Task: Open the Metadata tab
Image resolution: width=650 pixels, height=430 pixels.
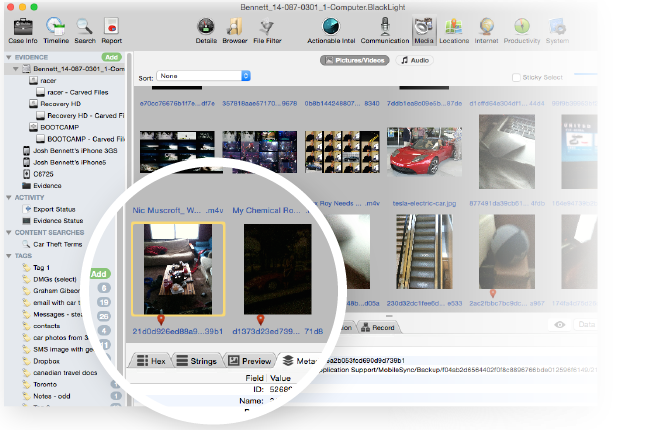Action: pos(299,361)
